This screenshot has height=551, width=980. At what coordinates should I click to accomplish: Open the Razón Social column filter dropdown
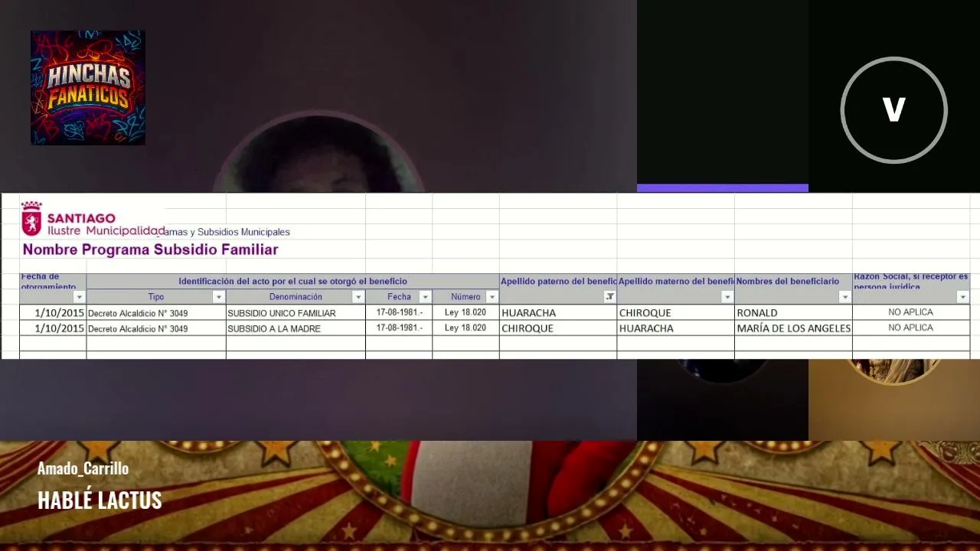(963, 297)
